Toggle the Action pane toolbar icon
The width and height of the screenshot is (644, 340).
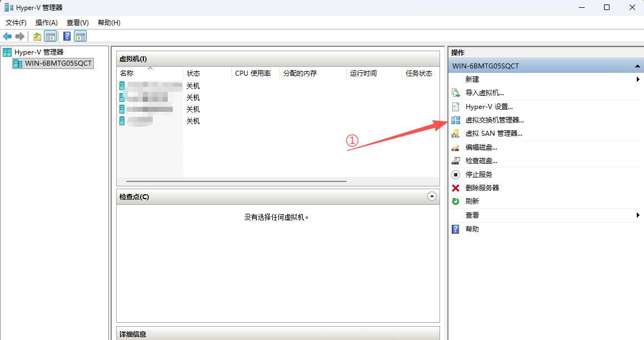pos(81,37)
